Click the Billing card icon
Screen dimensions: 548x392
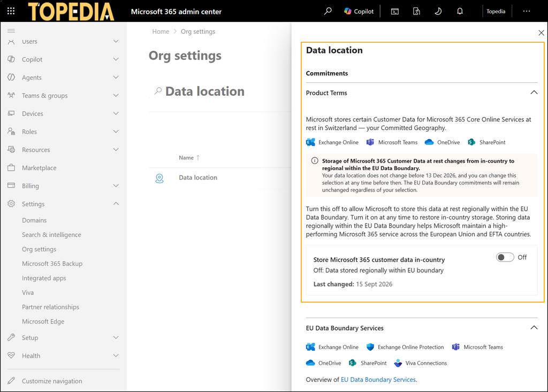coord(11,186)
